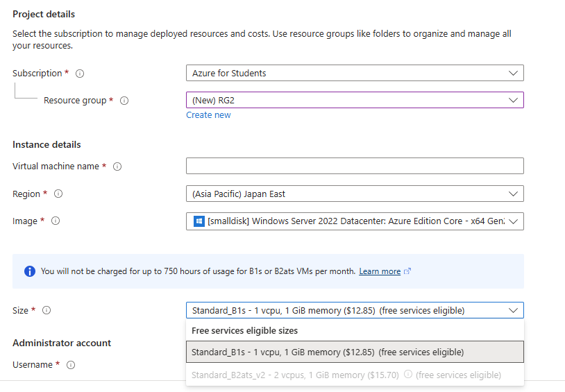
Task: Expand the Image selection dropdown
Action: tap(355, 221)
